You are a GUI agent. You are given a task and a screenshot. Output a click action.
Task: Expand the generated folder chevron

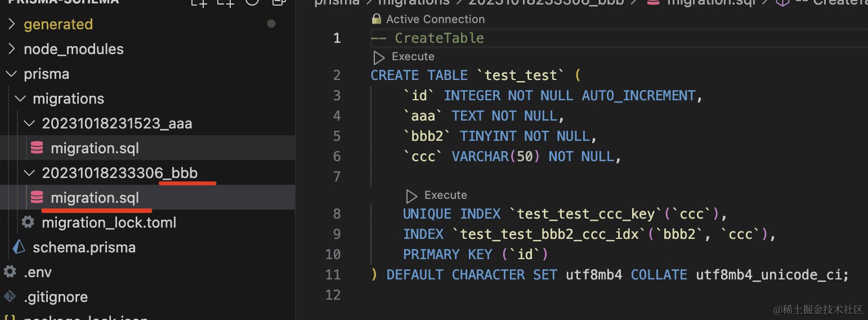pos(11,24)
